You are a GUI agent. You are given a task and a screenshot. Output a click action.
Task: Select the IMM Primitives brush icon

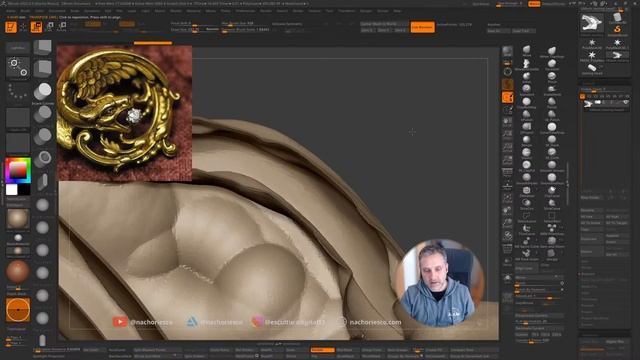[x=552, y=229]
